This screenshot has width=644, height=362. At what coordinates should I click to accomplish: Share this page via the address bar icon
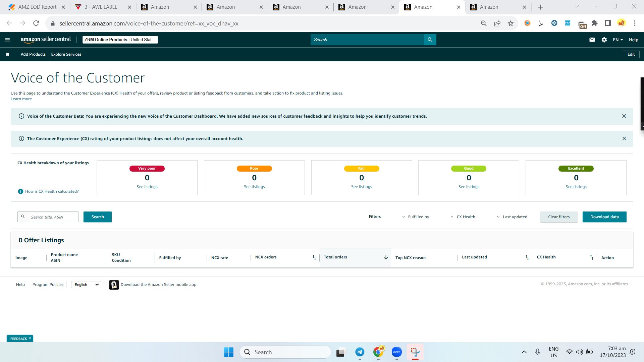[497, 23]
